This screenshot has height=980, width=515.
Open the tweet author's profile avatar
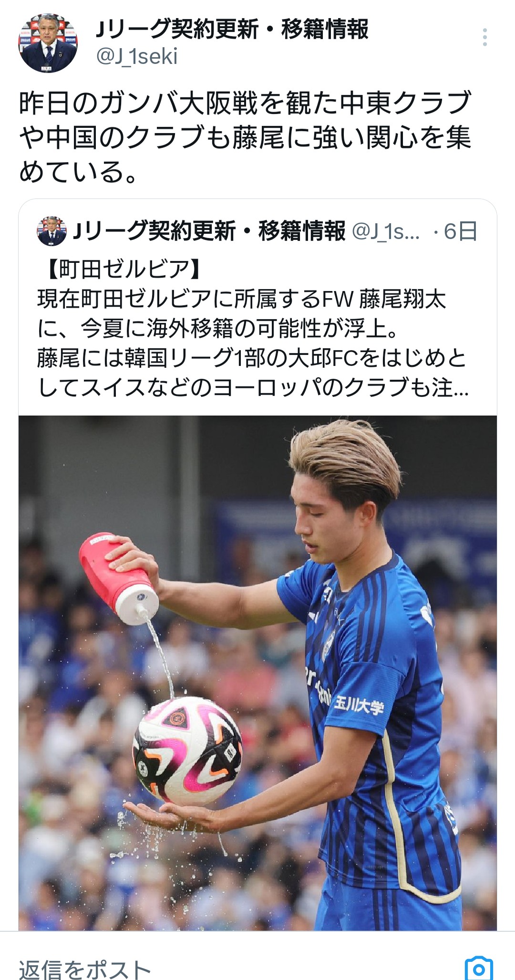pos(48,44)
